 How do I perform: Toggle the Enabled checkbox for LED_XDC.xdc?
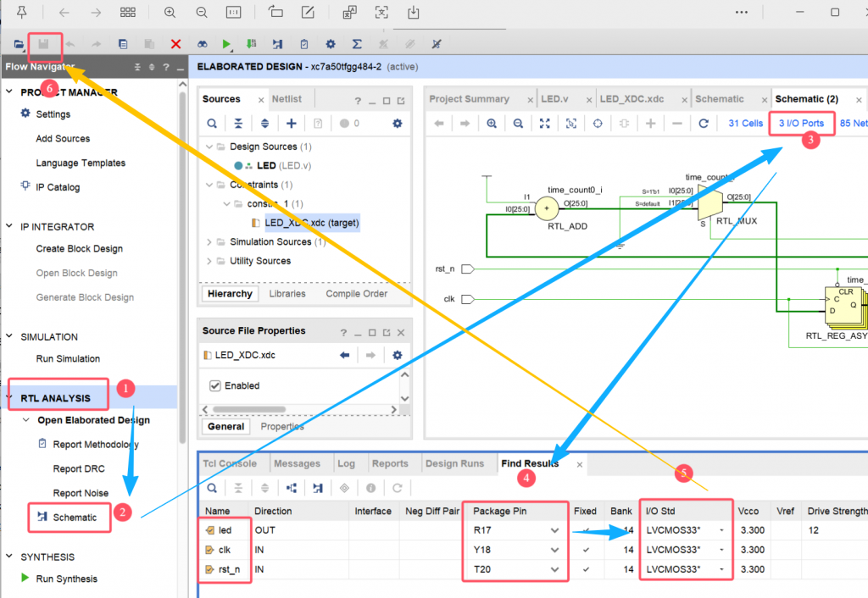click(214, 386)
